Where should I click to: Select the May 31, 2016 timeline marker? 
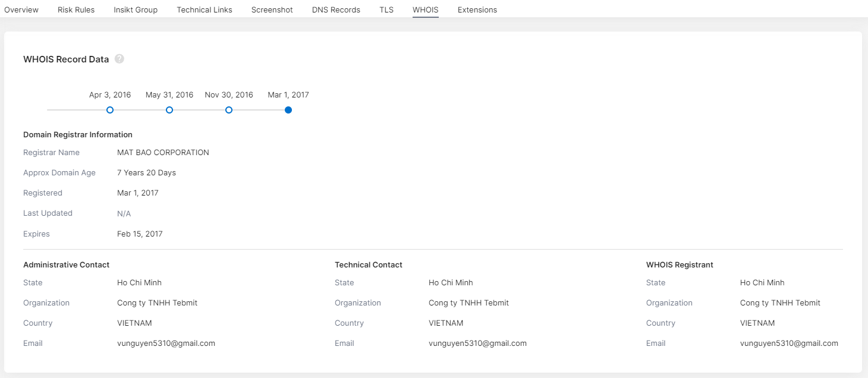click(169, 109)
